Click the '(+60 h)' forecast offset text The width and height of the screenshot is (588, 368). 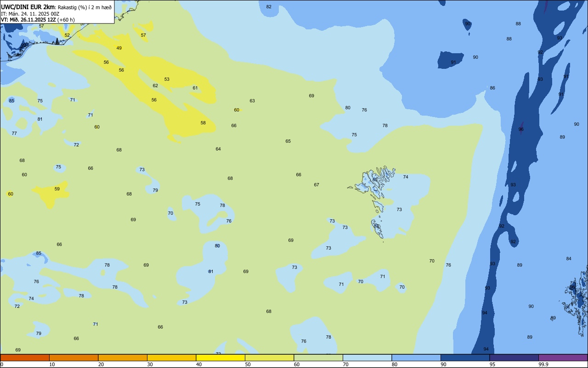66,20
